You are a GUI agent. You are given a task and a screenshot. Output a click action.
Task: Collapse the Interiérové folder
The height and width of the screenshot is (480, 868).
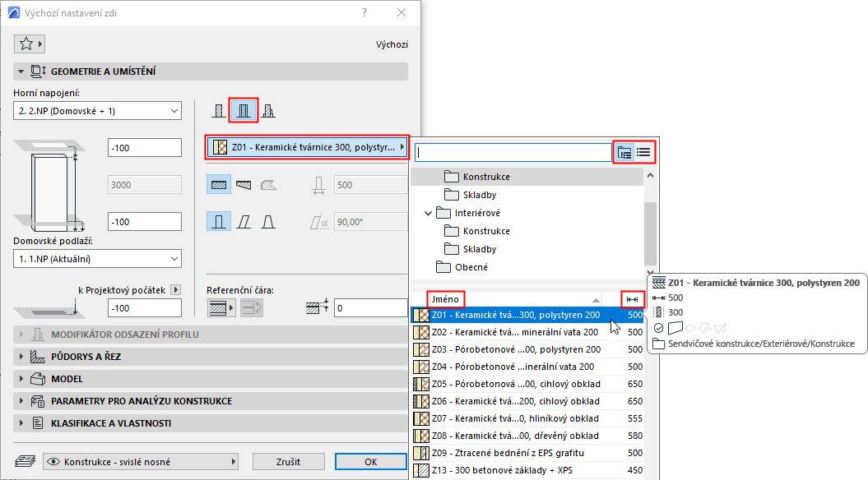428,213
